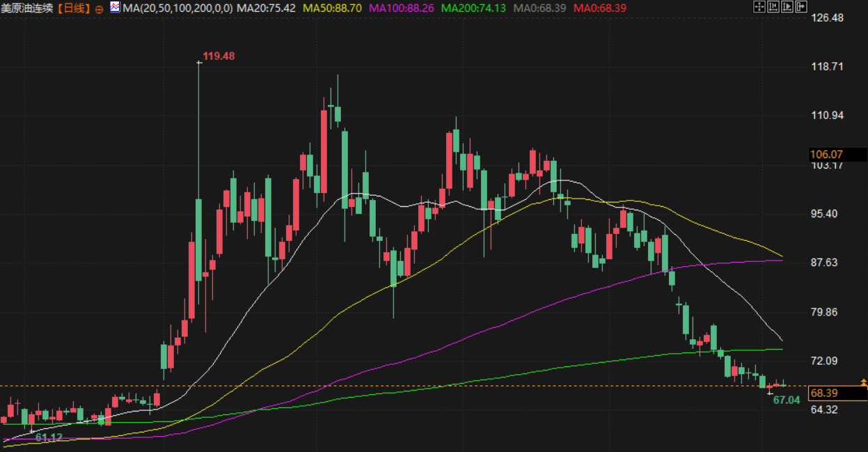Open MA(20,50,100,200,0,0) parameter settings

pos(177,8)
